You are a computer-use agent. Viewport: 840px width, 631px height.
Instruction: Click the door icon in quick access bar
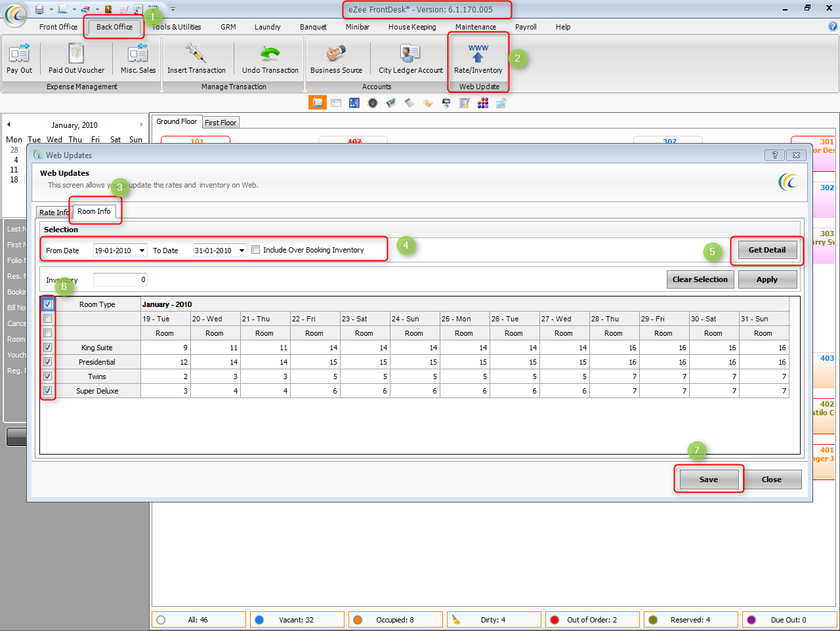pyautogui.click(x=108, y=9)
